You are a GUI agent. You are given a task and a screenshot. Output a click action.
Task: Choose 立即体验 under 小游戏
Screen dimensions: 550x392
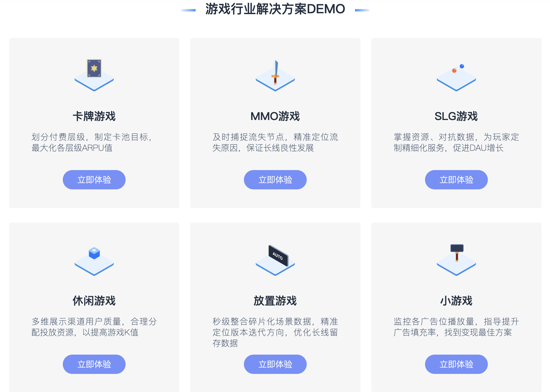[456, 364]
